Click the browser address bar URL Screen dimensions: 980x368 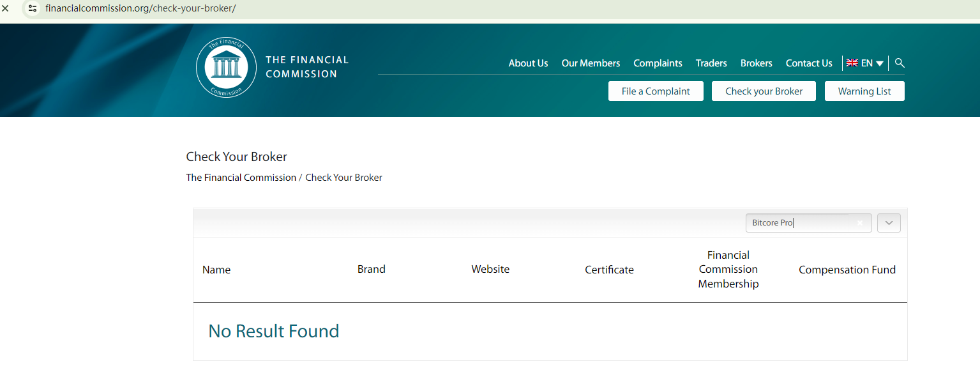point(140,9)
